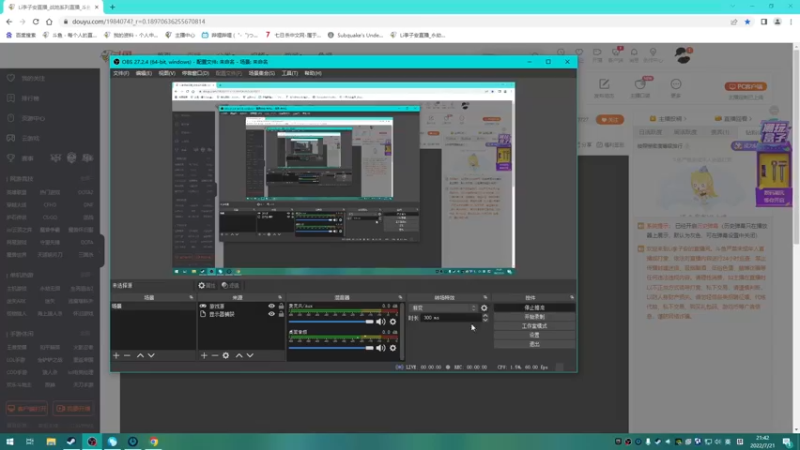Screen dimensions: 800x450
Task: Move the selected source up
Action: pos(239,355)
